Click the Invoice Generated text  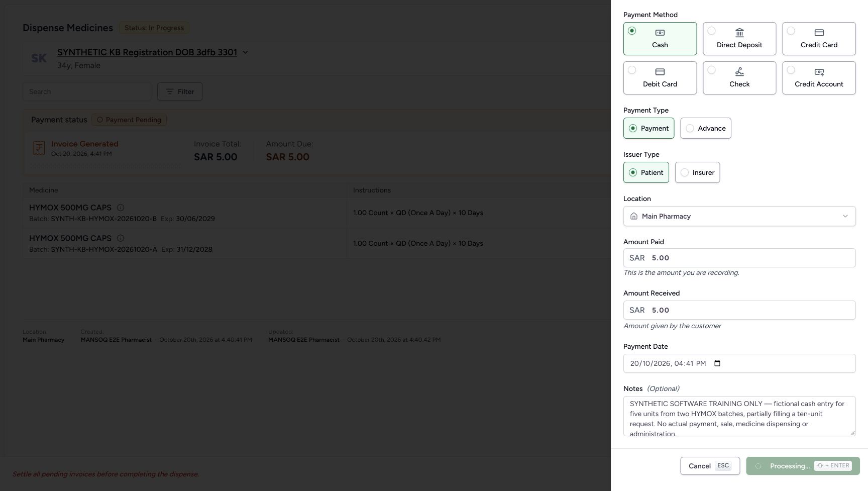[85, 144]
